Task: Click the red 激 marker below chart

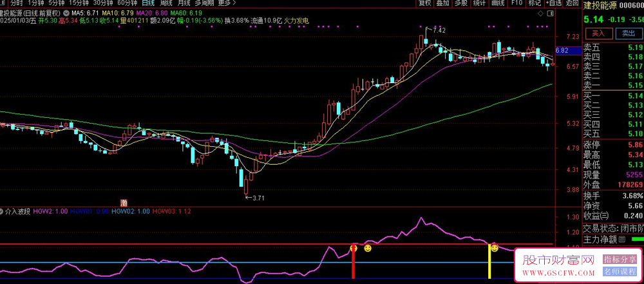Action: [x=124, y=202]
